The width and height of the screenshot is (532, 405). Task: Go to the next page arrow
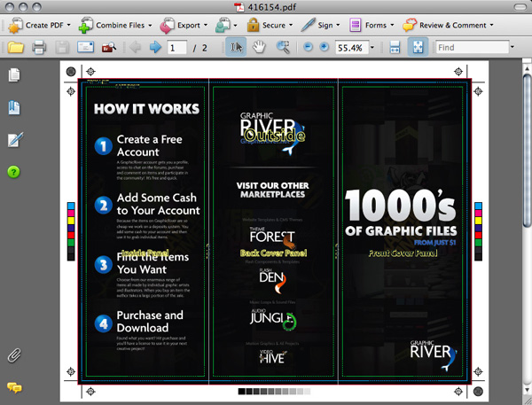coord(155,47)
